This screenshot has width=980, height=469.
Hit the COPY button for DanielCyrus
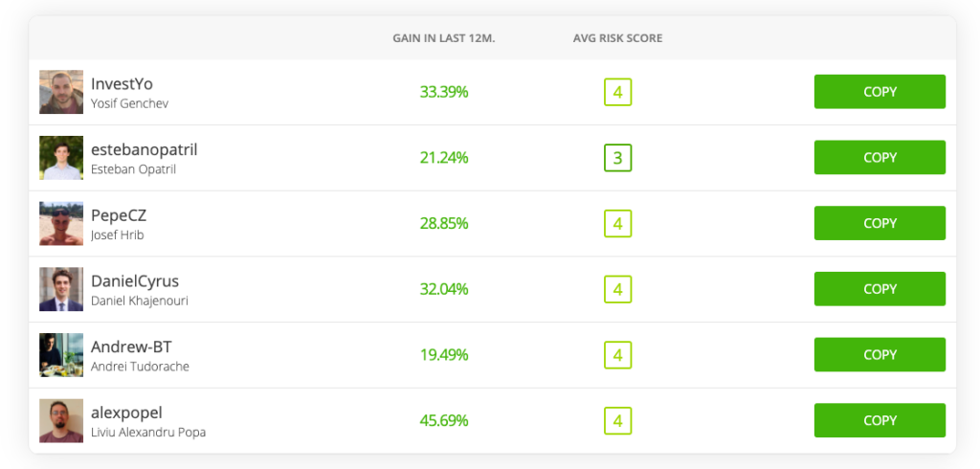click(x=880, y=289)
